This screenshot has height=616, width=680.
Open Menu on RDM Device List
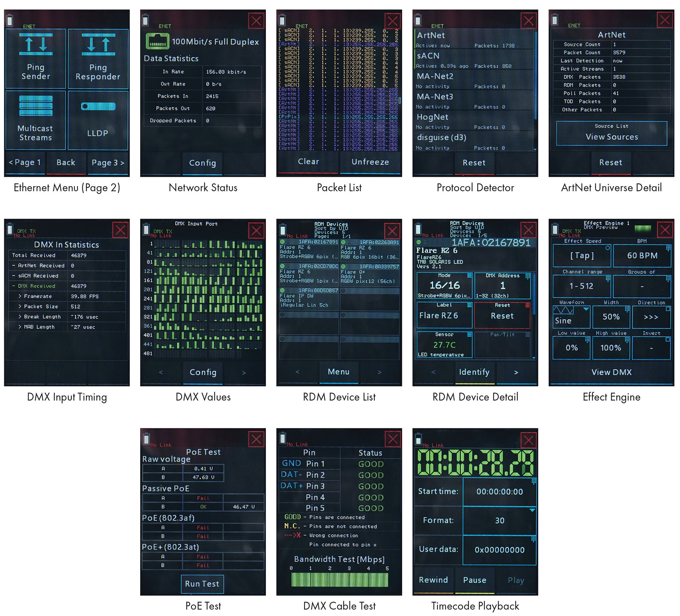coord(338,372)
